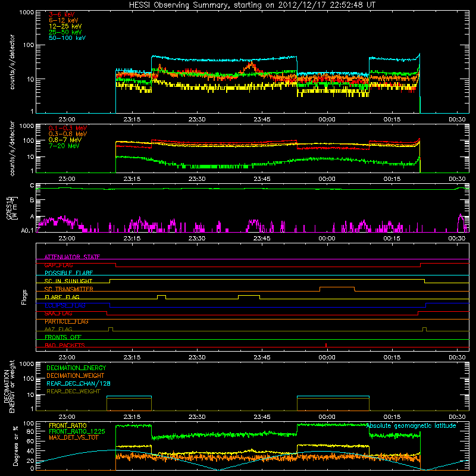Screen dimensions: 476x476
Task: Click the 50-100 keV step-up at 23:19
Action: point(152,64)
